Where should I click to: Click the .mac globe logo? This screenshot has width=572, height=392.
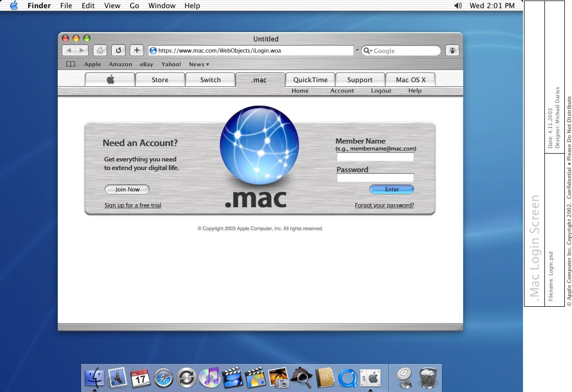259,145
